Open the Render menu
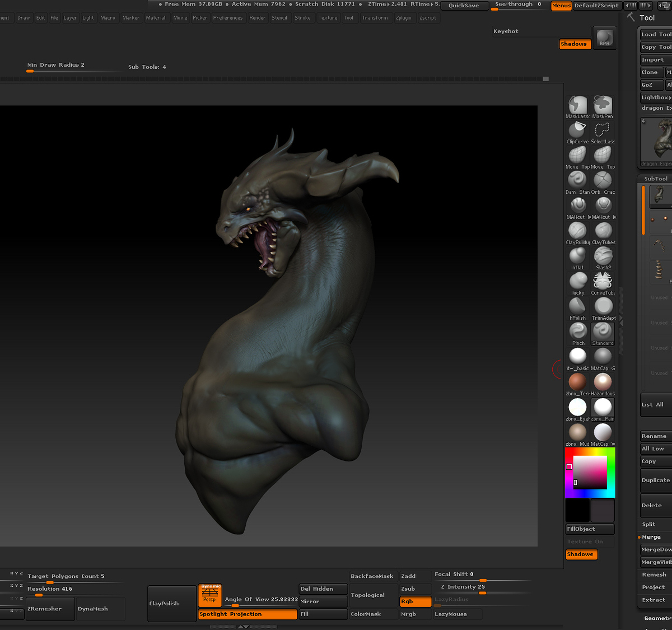 pyautogui.click(x=258, y=18)
